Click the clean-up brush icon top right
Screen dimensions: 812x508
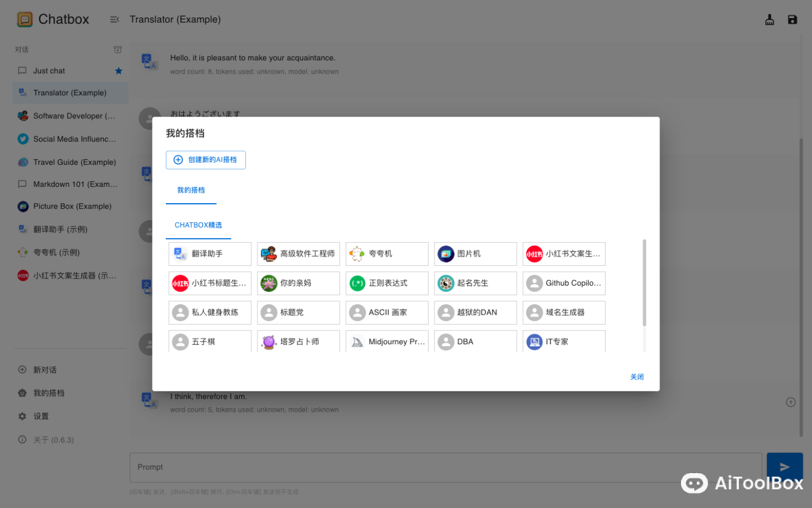pyautogui.click(x=770, y=19)
